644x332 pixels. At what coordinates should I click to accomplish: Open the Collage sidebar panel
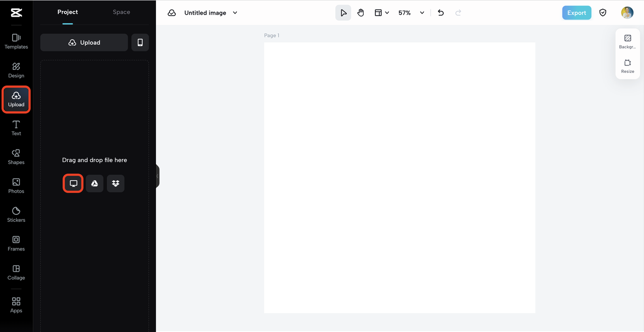click(16, 272)
